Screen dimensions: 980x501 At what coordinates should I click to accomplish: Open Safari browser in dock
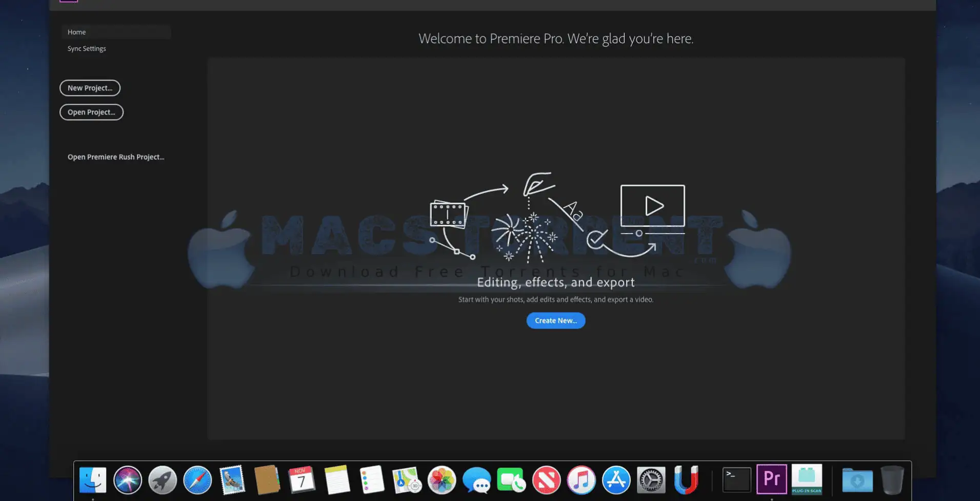coord(197,480)
